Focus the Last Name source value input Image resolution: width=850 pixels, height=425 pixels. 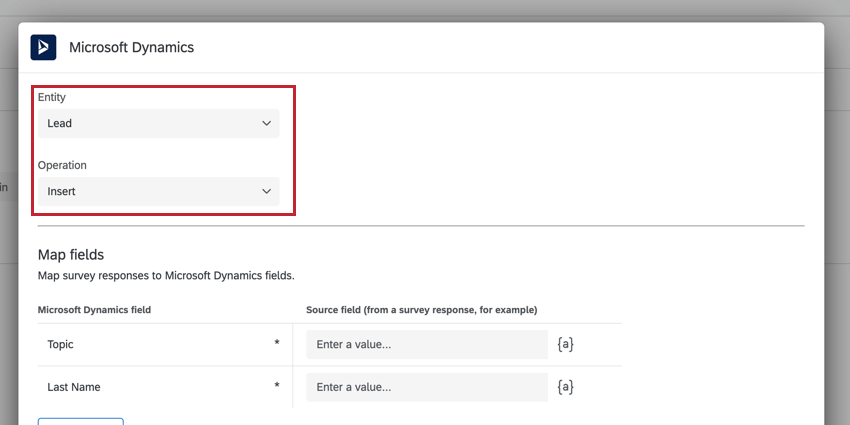coord(427,387)
